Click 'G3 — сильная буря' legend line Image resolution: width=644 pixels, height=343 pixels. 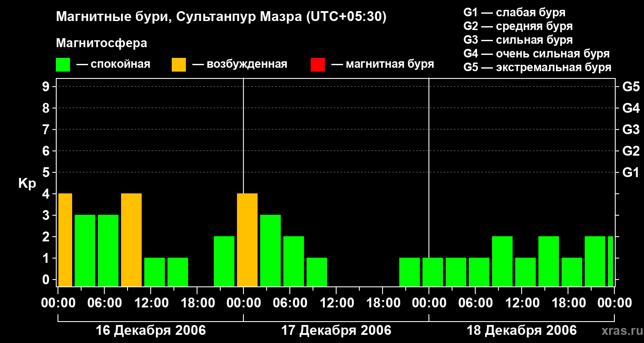tap(518, 40)
